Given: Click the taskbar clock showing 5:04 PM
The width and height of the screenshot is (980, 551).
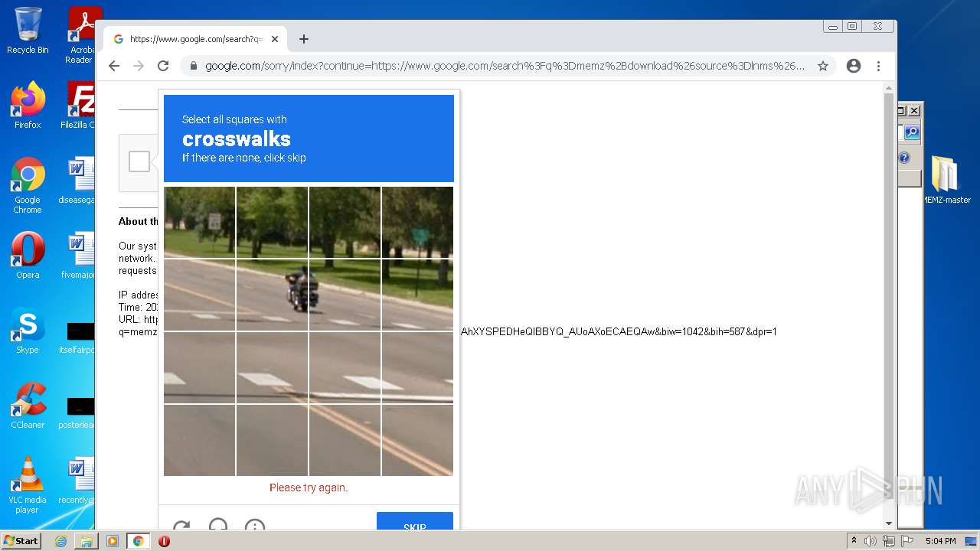Looking at the screenshot, I should pyautogui.click(x=940, y=541).
